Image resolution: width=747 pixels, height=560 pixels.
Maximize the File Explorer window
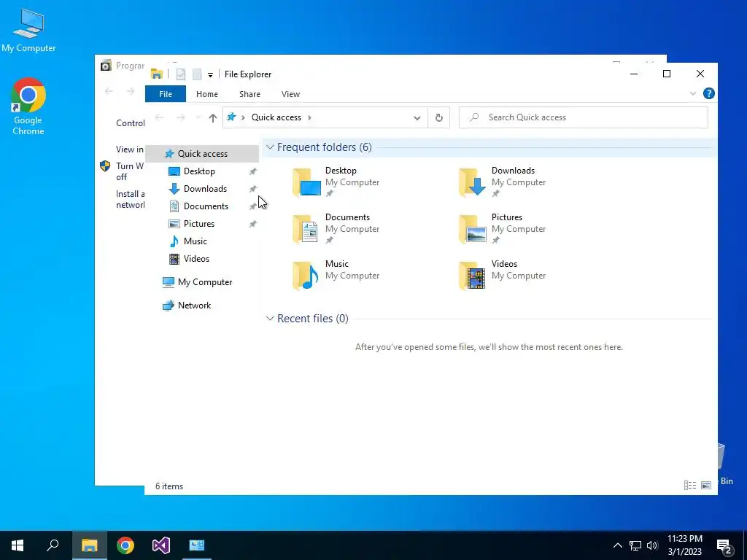[x=667, y=74]
